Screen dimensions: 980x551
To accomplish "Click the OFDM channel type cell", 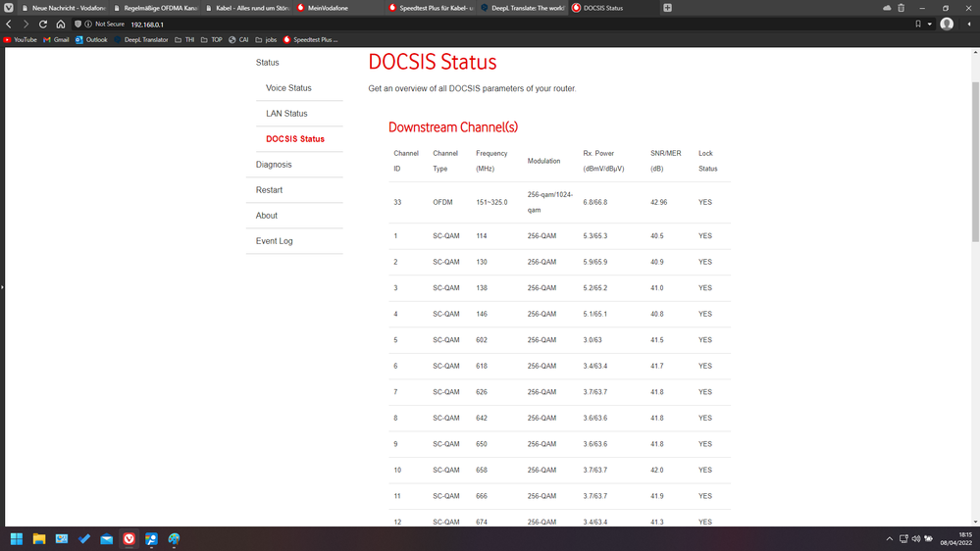I will tap(442, 202).
